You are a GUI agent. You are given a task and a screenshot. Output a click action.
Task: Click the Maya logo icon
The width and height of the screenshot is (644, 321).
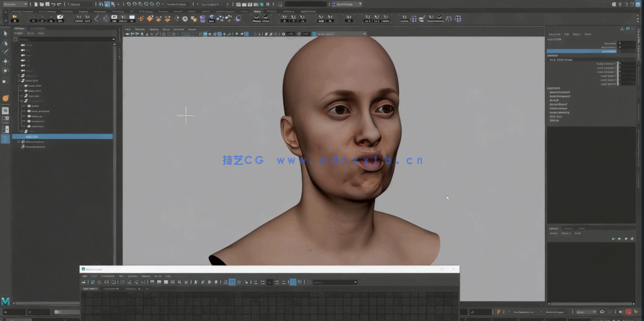click(x=5, y=301)
